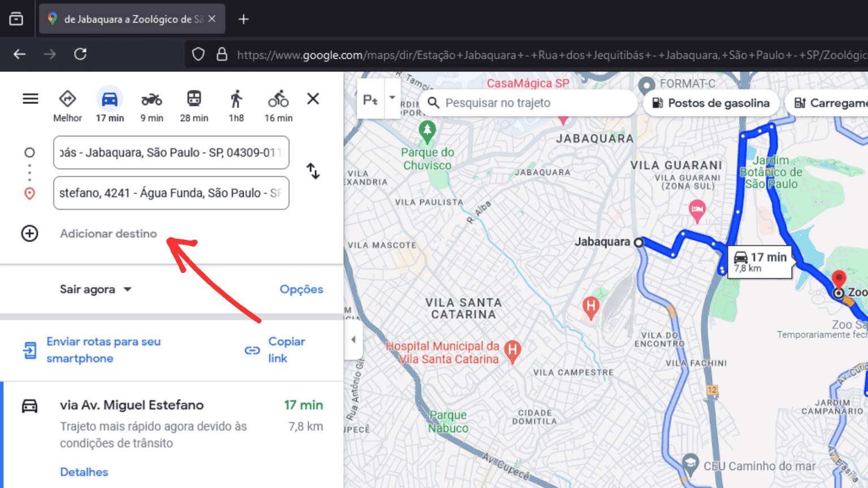Click the Hospital Municipal da Vila Santa Catarina pin
The height and width of the screenshot is (488, 868).
513,351
